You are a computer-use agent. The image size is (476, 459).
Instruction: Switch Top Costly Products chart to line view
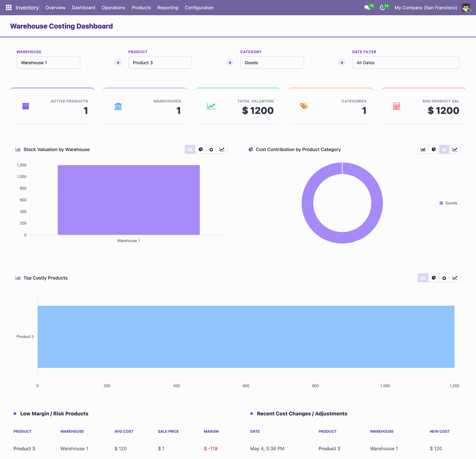pos(455,278)
